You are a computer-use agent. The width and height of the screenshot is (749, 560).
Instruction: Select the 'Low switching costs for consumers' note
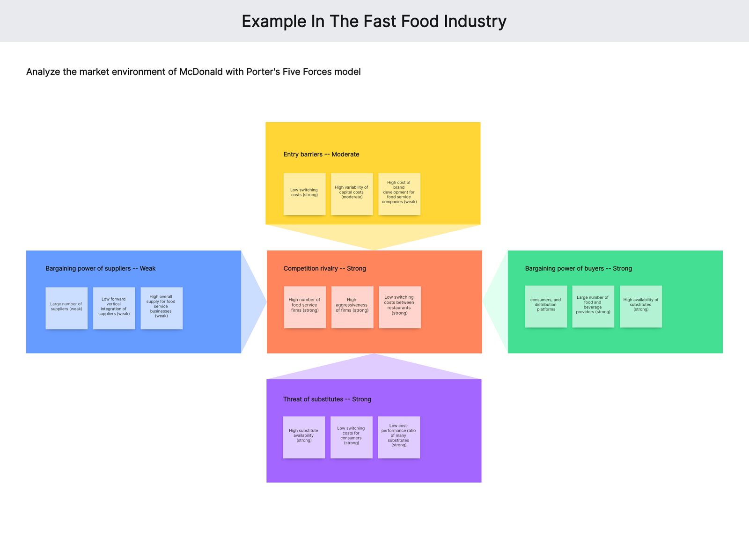(351, 437)
